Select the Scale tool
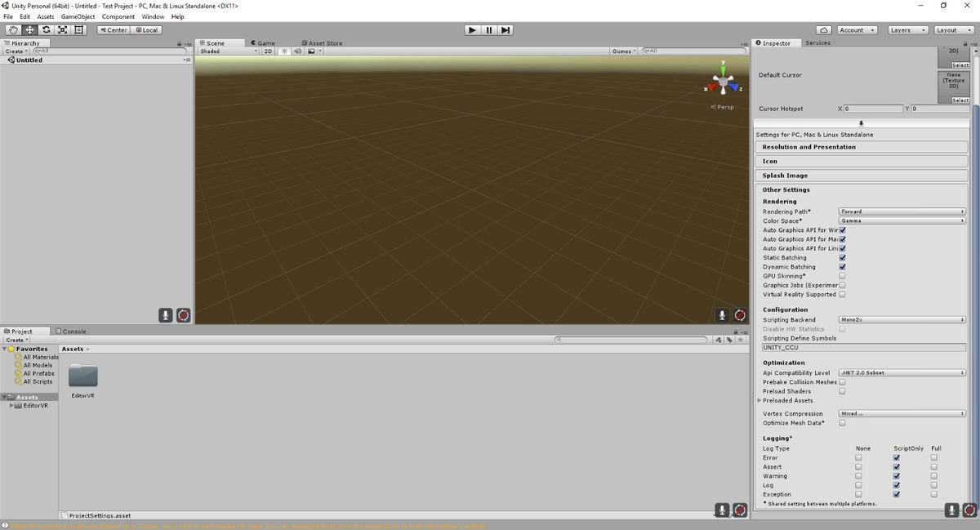980x530 pixels. tap(63, 29)
